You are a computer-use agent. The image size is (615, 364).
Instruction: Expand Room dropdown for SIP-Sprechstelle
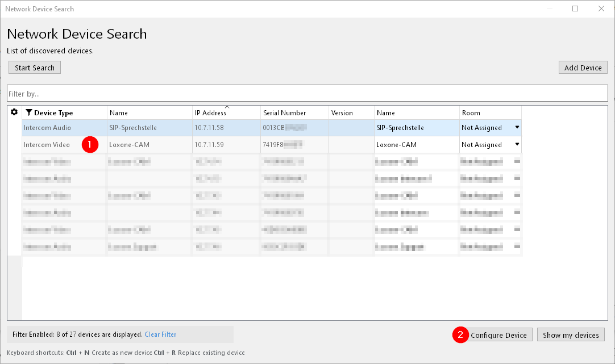[517, 128]
